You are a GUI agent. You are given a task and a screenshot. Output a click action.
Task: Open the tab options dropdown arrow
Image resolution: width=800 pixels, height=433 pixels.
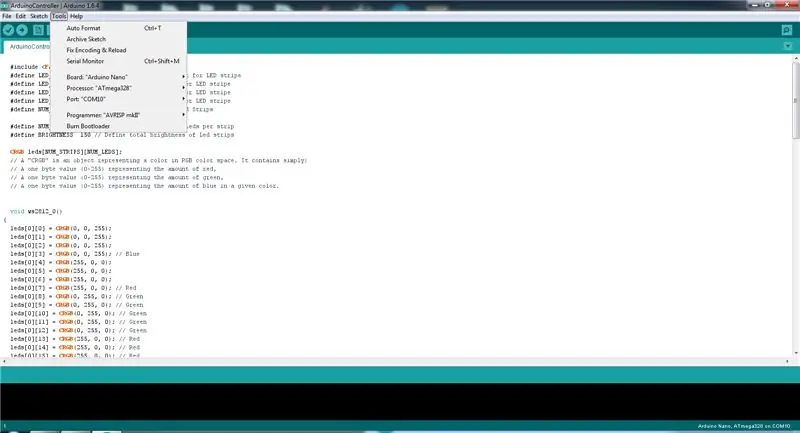788,46
